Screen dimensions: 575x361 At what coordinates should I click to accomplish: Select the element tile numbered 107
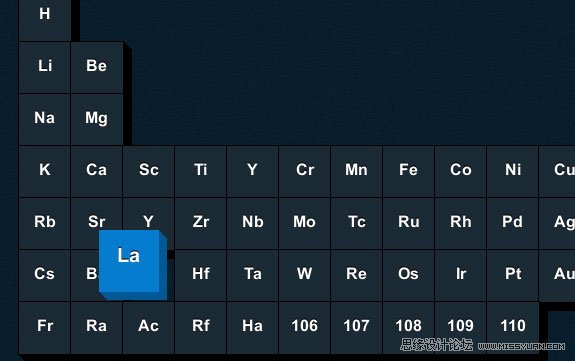[x=357, y=328]
